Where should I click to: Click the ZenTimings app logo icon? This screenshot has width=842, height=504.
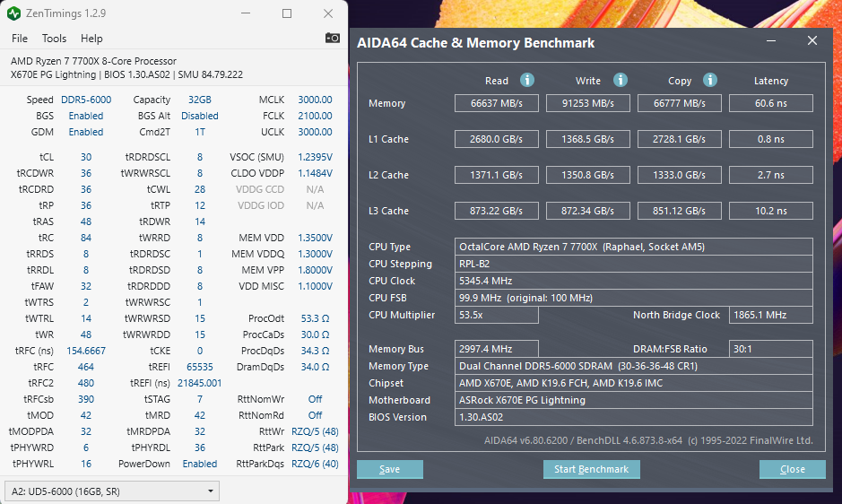coord(14,13)
